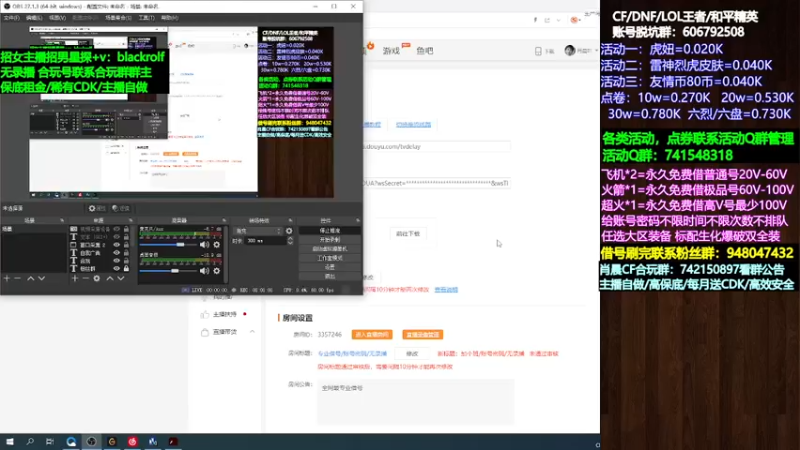Open desktop audio settings gear
The height and width of the screenshot is (450, 800).
coord(217,271)
